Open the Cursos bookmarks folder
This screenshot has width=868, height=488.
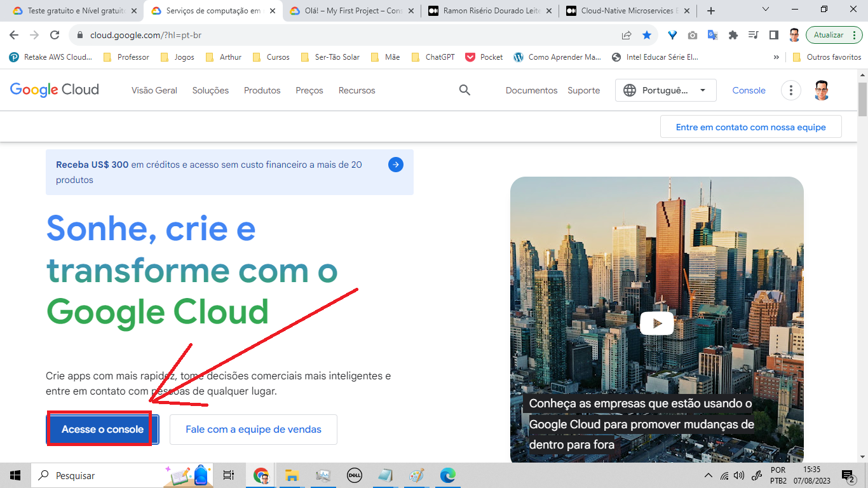[x=271, y=57]
